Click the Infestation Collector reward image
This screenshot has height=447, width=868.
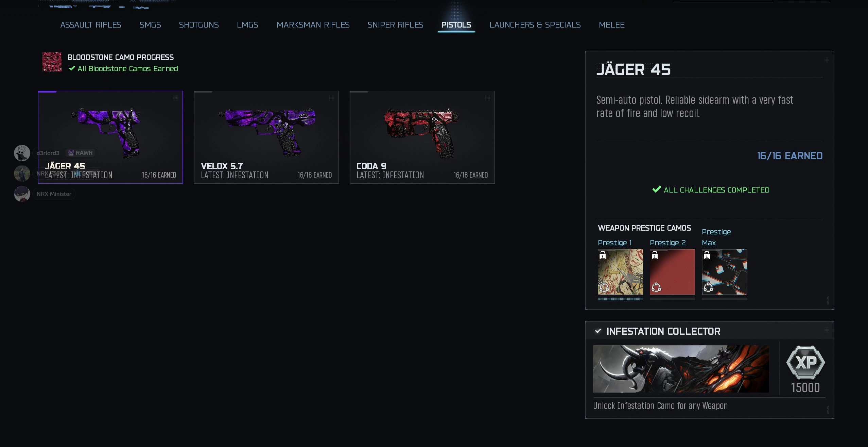point(681,369)
